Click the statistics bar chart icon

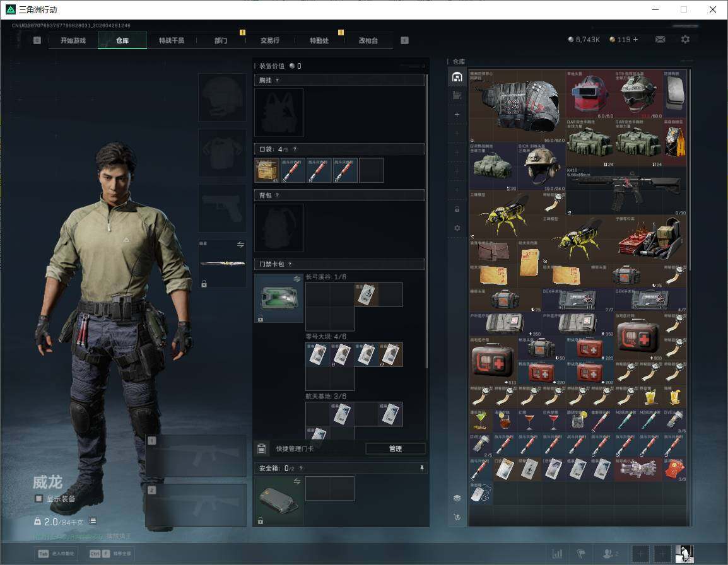click(x=557, y=554)
